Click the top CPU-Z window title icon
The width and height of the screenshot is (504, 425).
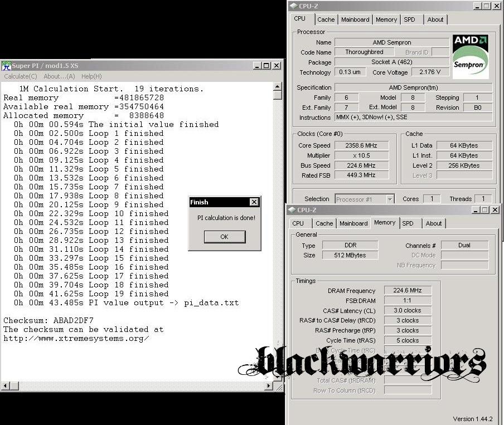(x=293, y=6)
